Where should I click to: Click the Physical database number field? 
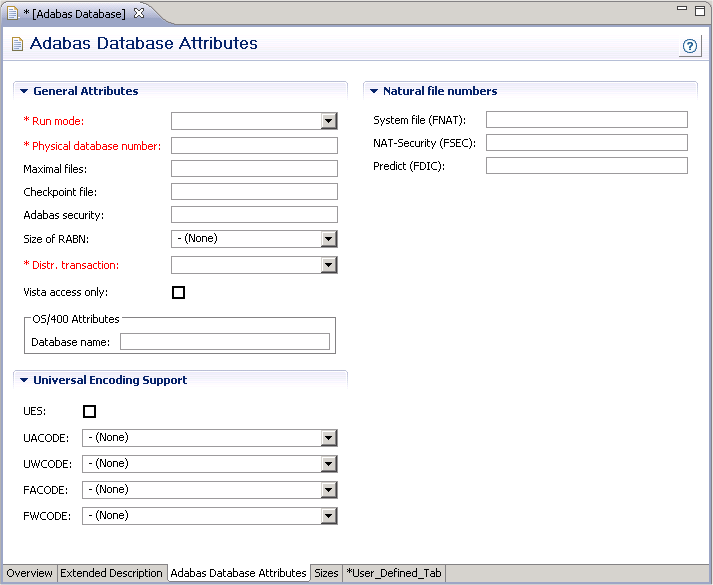click(254, 145)
